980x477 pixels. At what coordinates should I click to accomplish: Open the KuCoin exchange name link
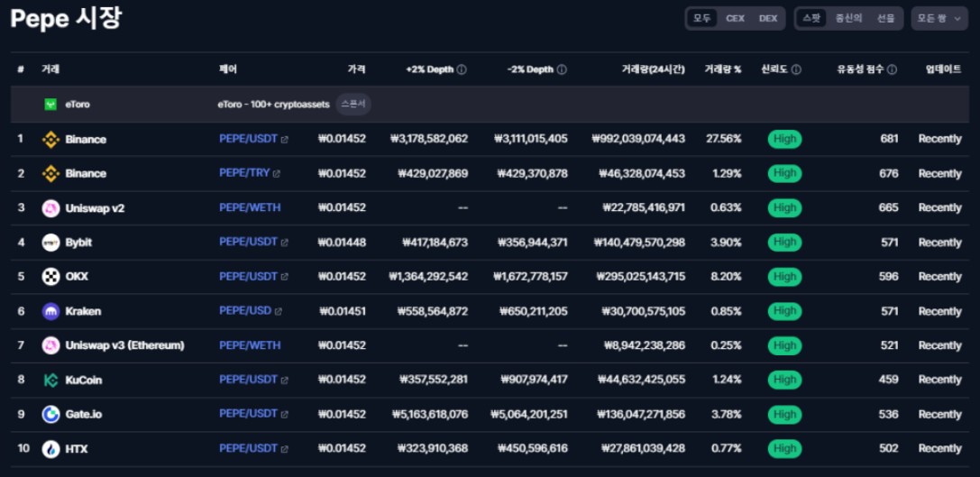(84, 381)
